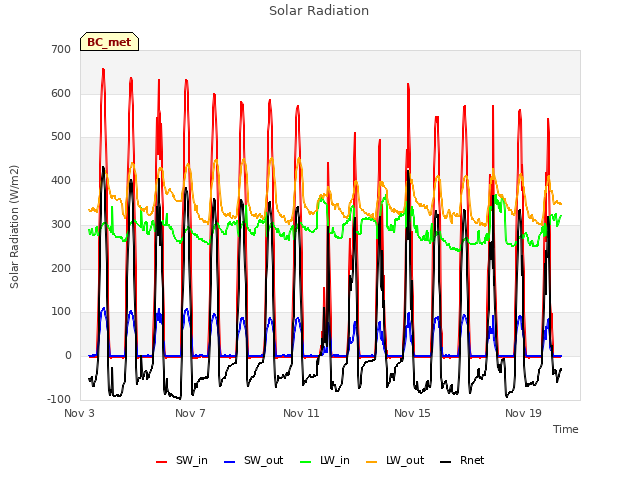Click the 200 y-axis tick label
Viewport: 640px width, 480px height.
pos(61,268)
